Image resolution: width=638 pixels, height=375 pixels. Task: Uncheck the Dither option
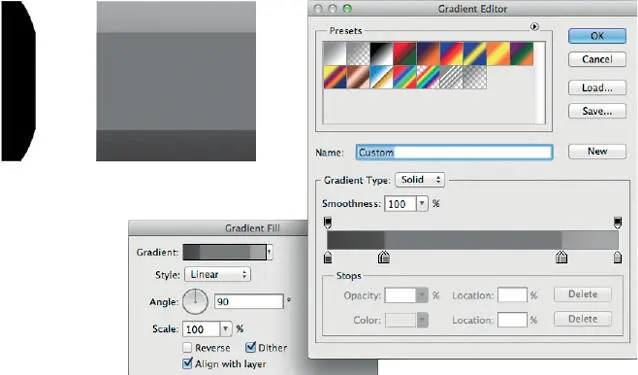click(x=251, y=347)
